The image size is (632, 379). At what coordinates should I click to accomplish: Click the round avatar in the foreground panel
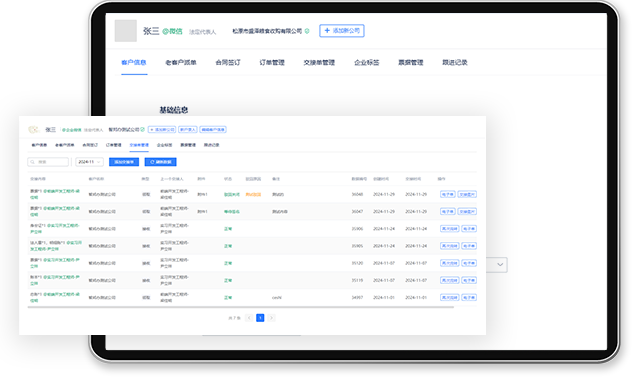pos(33,129)
